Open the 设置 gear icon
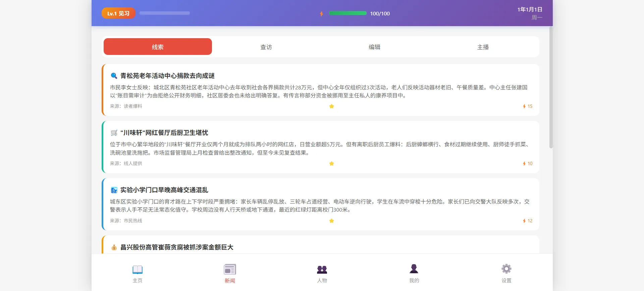The height and width of the screenshot is (291, 644). tap(506, 269)
